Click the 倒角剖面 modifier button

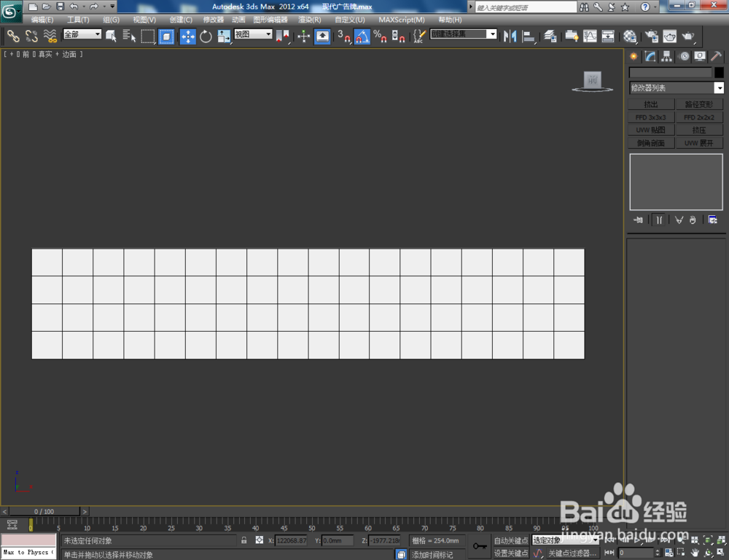coord(651,143)
